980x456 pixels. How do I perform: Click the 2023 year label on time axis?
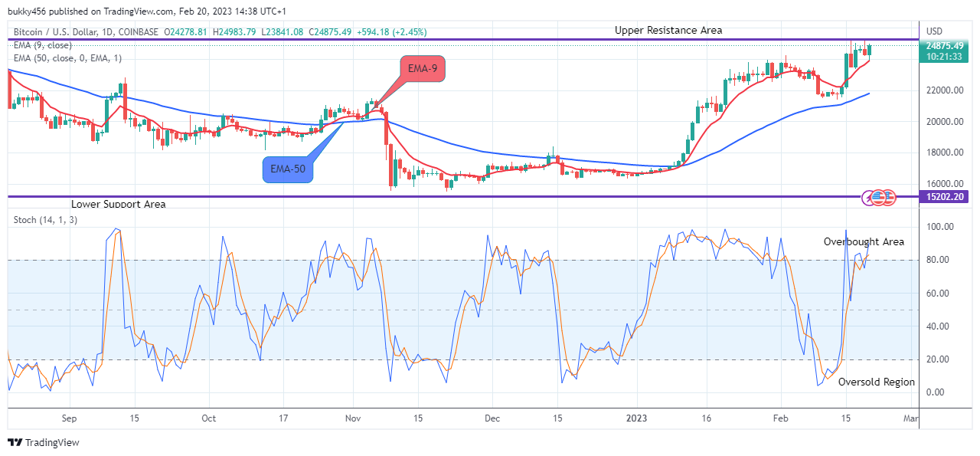[637, 418]
